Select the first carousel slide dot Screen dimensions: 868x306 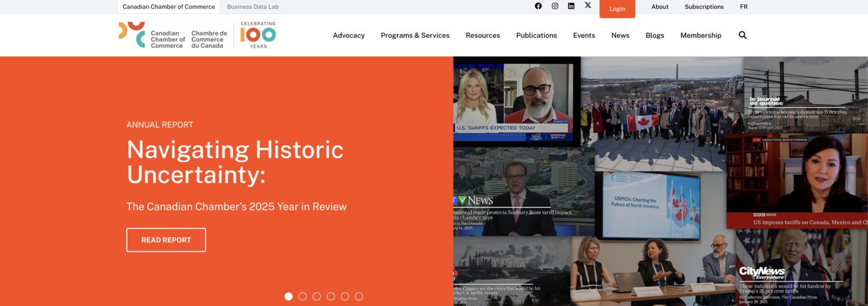[288, 297]
